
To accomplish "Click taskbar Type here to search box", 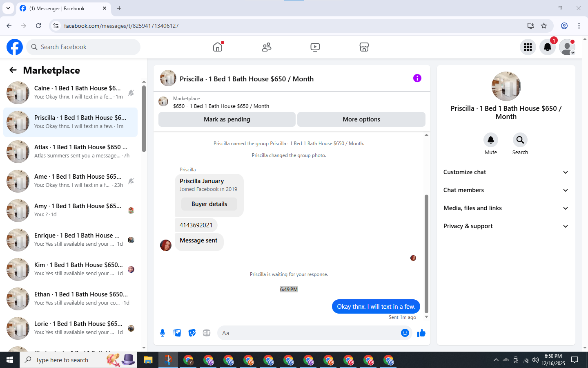I will pyautogui.click(x=78, y=360).
